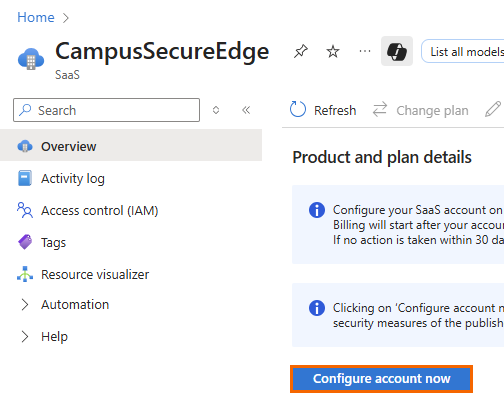Click the Product and plan details heading
Image resolution: width=504 pixels, height=411 pixels.
click(x=382, y=157)
